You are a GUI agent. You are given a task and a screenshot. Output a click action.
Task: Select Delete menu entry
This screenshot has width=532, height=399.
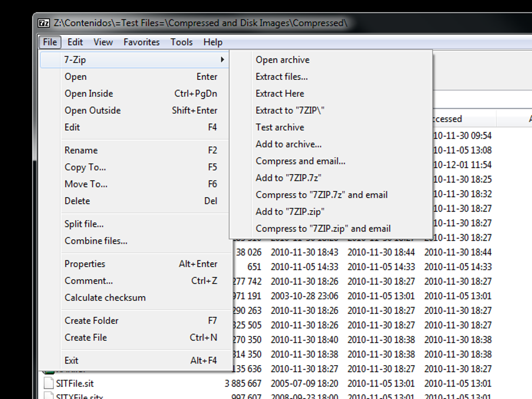click(135, 201)
